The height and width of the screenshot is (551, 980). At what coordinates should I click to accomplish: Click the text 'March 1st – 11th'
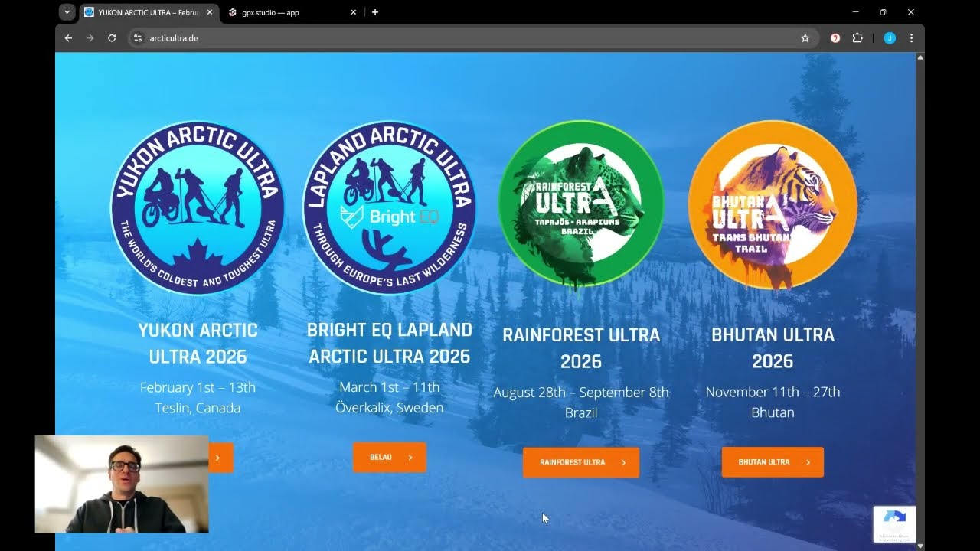[x=390, y=387]
